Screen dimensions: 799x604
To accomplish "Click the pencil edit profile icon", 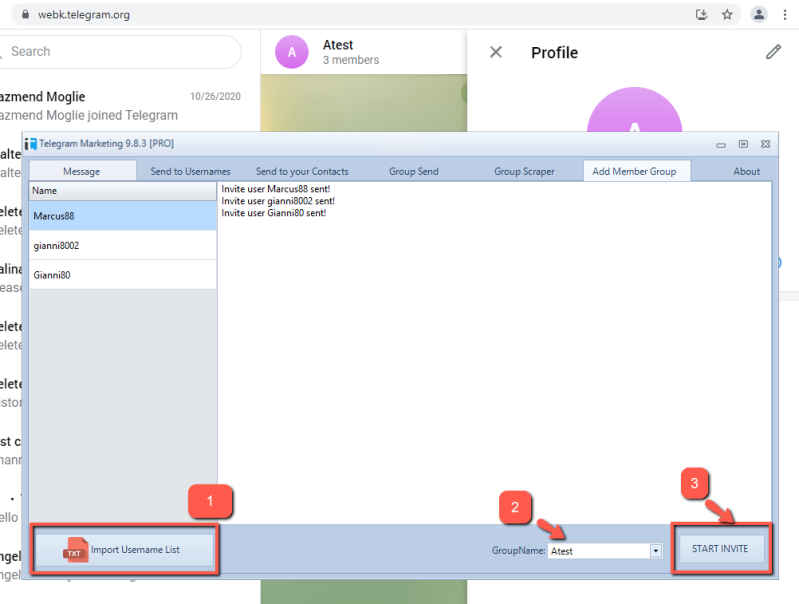I will 773,52.
